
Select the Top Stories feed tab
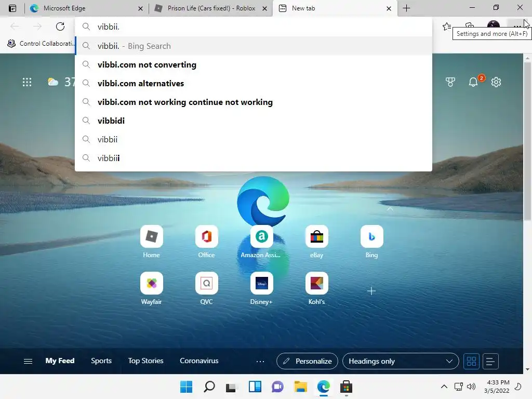tap(145, 361)
